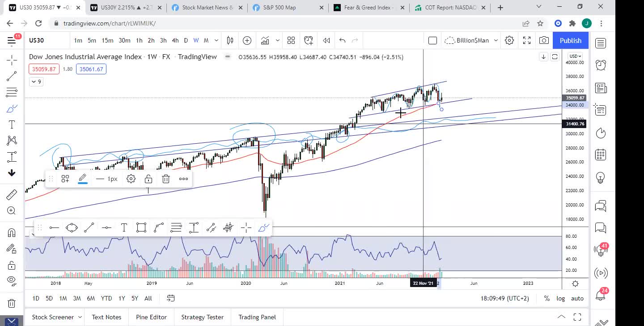This screenshot has width=644, height=326.
Task: Delete the selected drawing via floating toolbar
Action: (166, 179)
